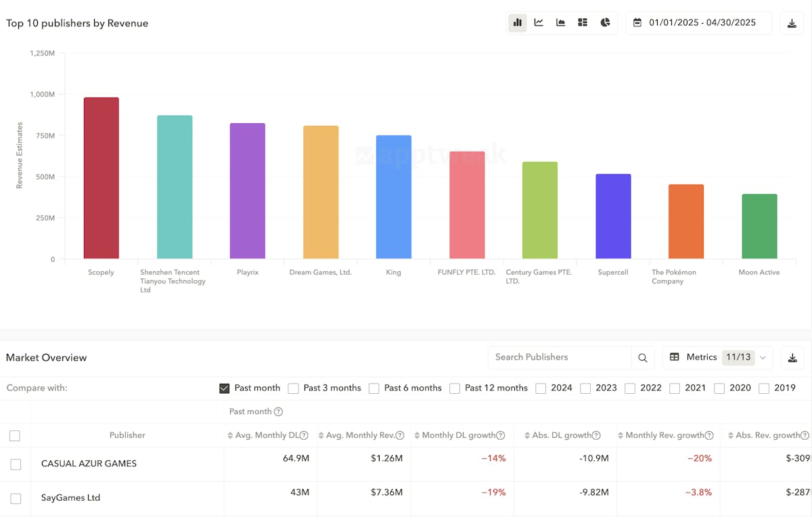
Task: Open CASUAL AZUR GAMES publisher link
Action: [x=89, y=464]
